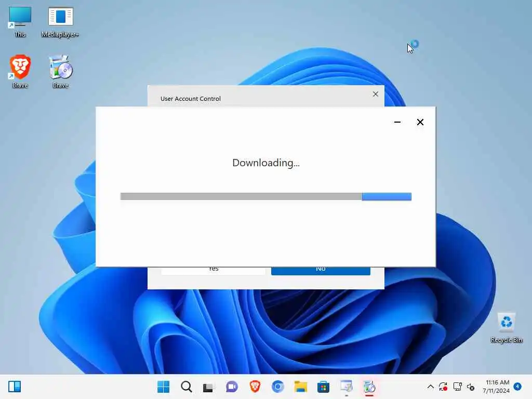Image resolution: width=532 pixels, height=399 pixels.
Task: Launch the Chat app from taskbar
Action: (232, 387)
